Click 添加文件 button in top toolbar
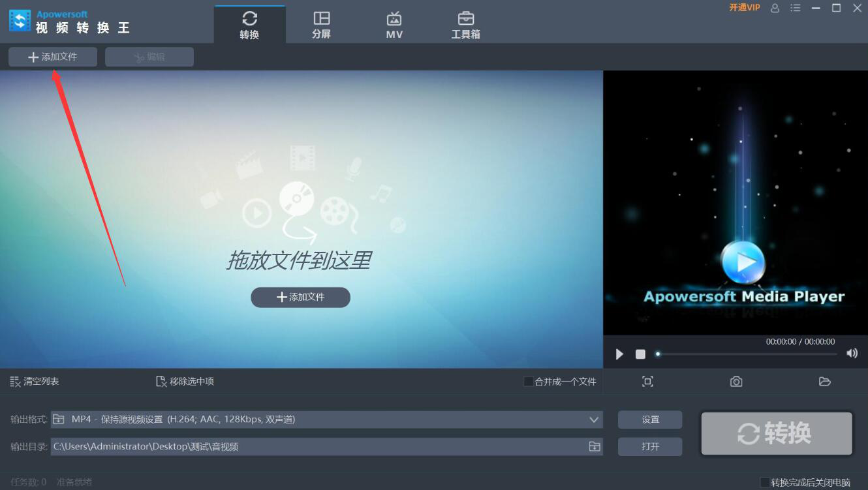The width and height of the screenshot is (868, 490). pyautogui.click(x=53, y=57)
